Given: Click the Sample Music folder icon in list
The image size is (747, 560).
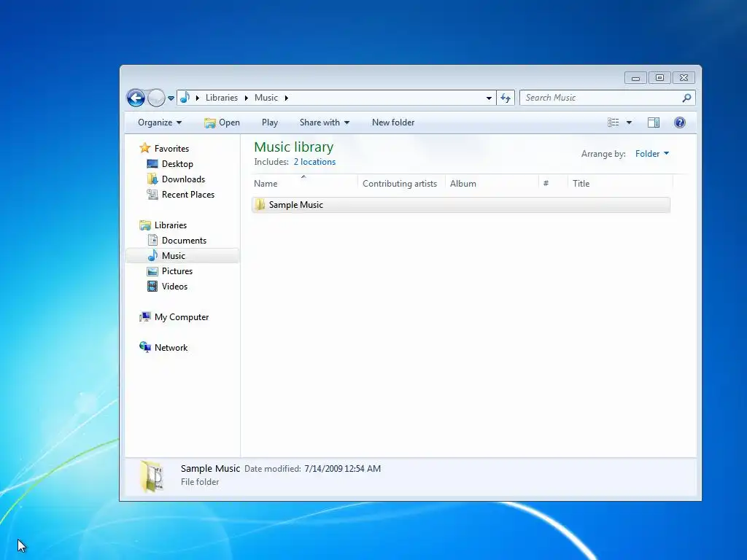Looking at the screenshot, I should click(260, 205).
